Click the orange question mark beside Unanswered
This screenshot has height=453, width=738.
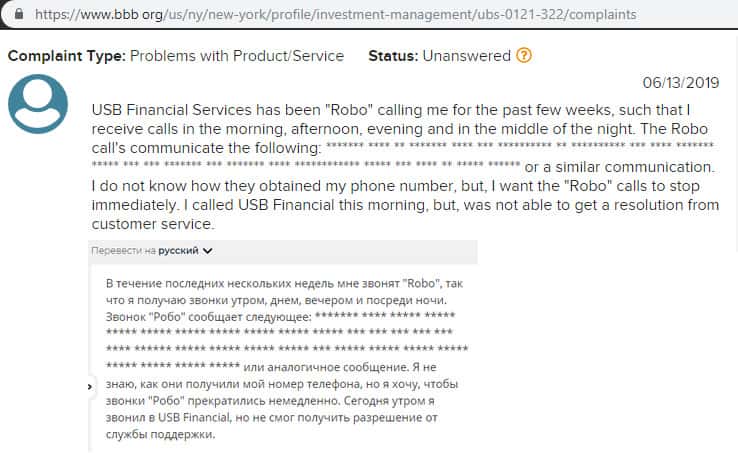(525, 56)
